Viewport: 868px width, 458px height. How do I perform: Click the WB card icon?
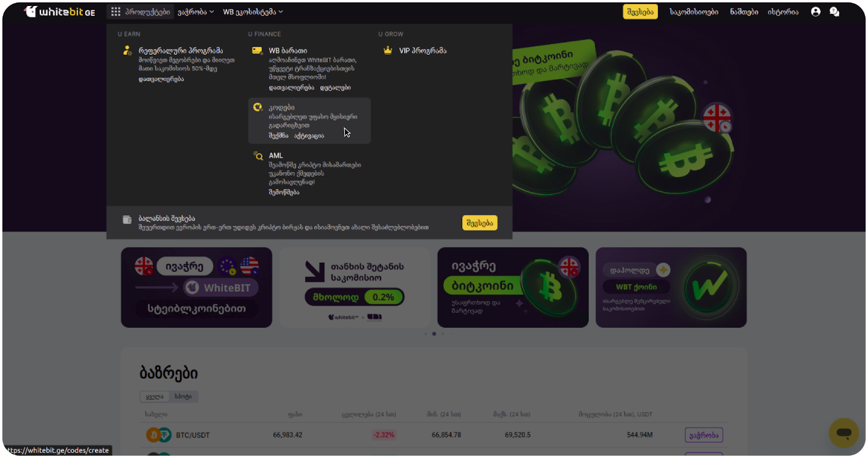pyautogui.click(x=257, y=50)
